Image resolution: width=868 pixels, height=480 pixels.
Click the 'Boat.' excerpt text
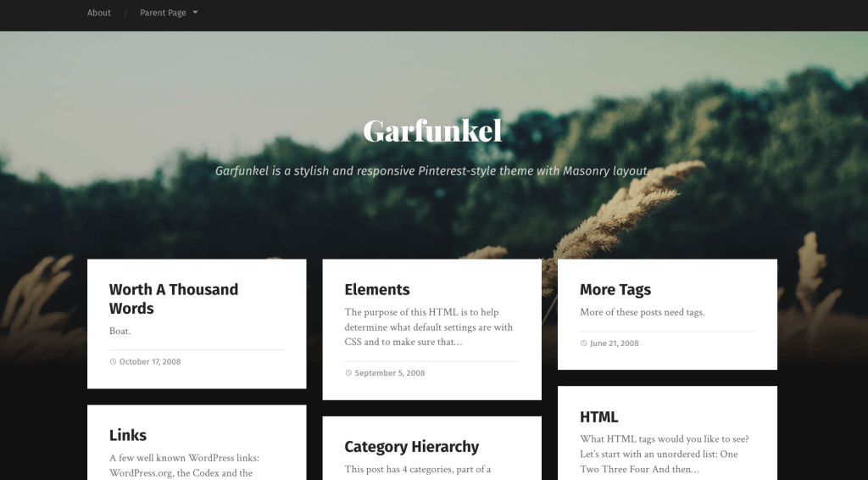click(x=120, y=331)
